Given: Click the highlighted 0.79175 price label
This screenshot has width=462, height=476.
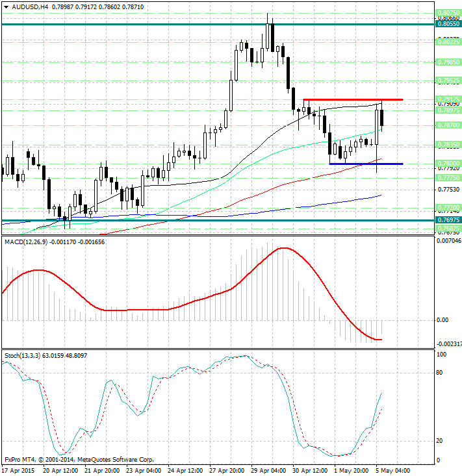Looking at the screenshot, I should click(x=448, y=99).
